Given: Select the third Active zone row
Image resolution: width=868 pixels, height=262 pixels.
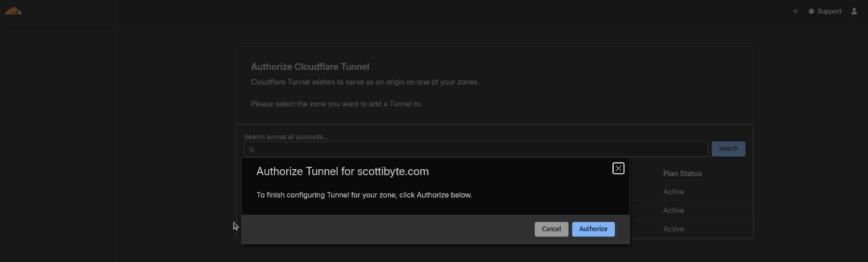Looking at the screenshot, I should pyautogui.click(x=673, y=229).
